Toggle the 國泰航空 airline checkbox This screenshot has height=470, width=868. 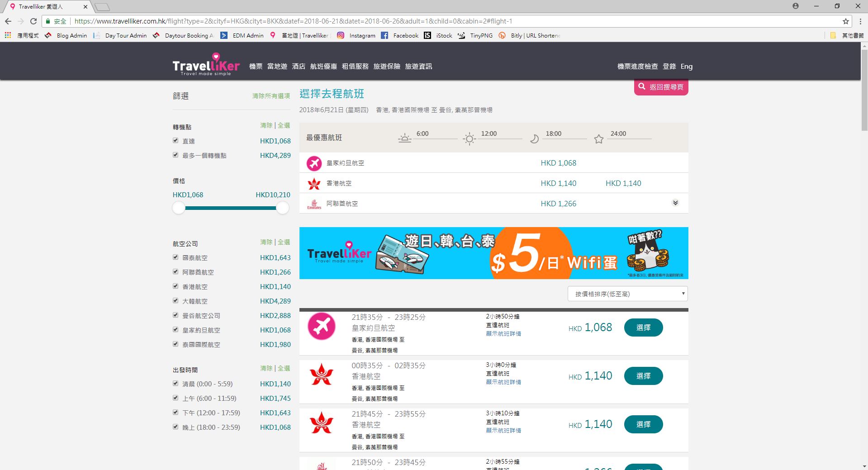click(175, 257)
